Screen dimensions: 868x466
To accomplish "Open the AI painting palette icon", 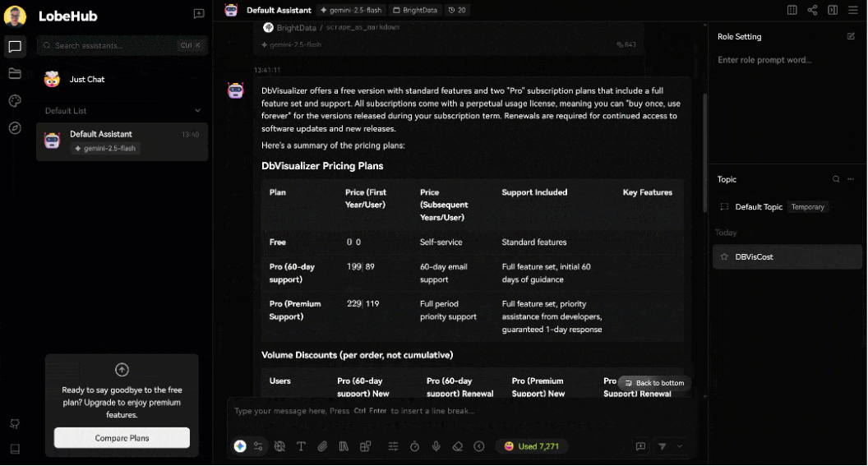I will tap(14, 101).
